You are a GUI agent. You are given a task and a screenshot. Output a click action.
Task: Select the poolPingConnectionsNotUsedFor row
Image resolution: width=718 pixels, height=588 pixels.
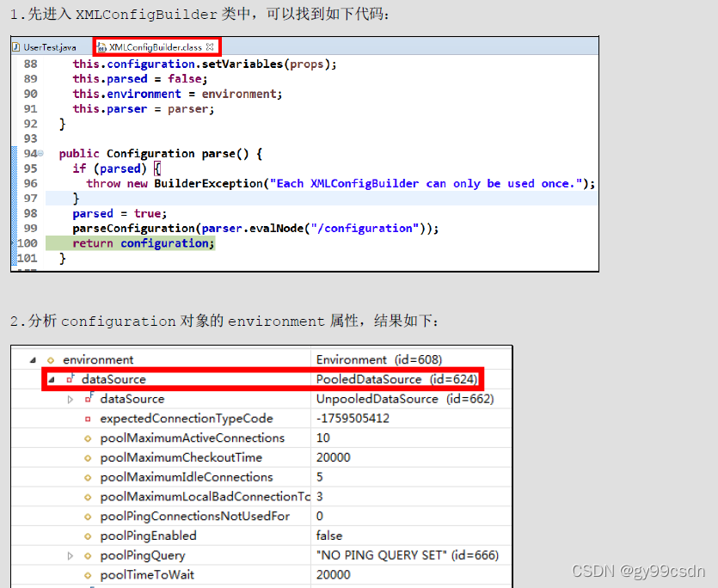[x=261, y=516]
